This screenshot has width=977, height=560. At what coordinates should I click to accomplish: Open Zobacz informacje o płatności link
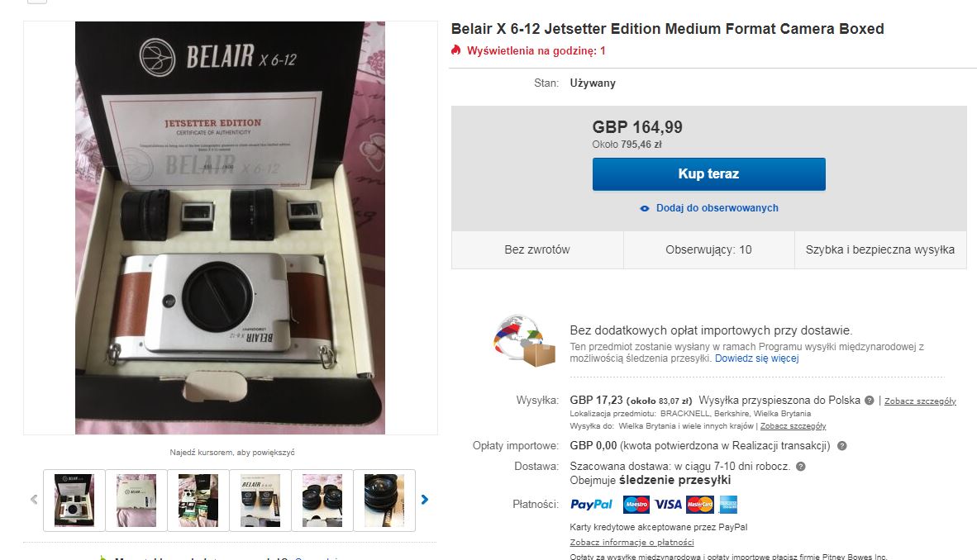(631, 543)
